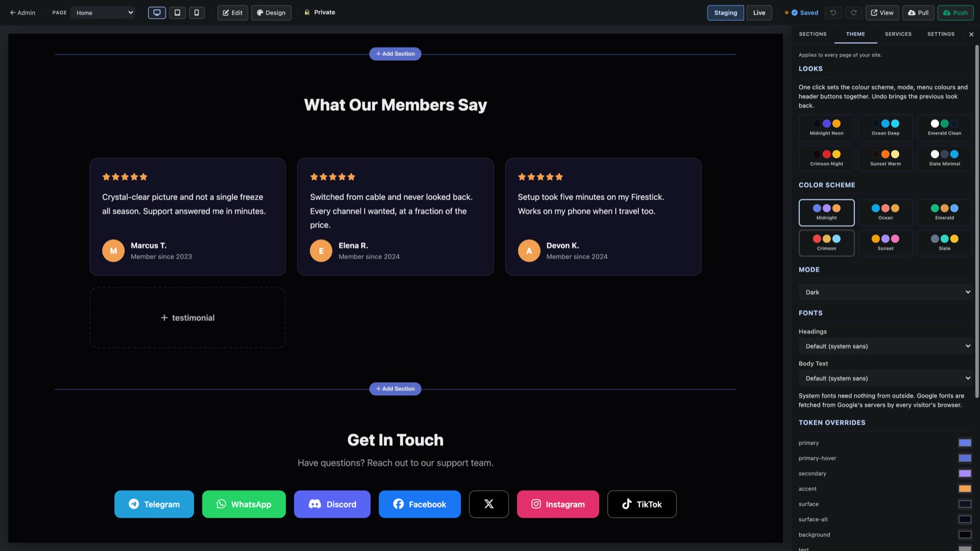The width and height of the screenshot is (980, 551).
Task: Click Add Section above testimonials
Action: 395,54
